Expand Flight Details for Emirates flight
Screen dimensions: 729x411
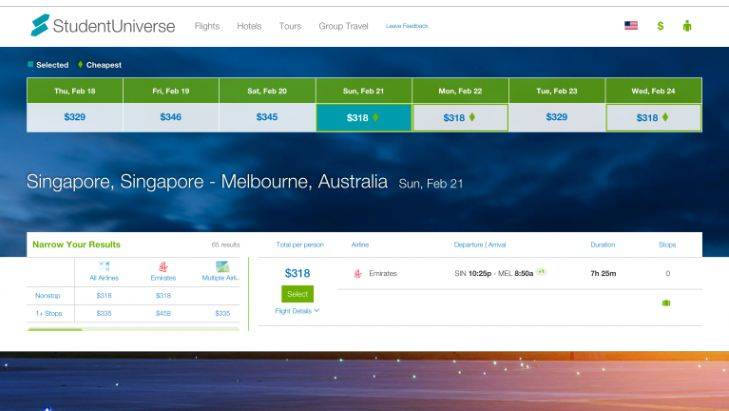point(297,311)
